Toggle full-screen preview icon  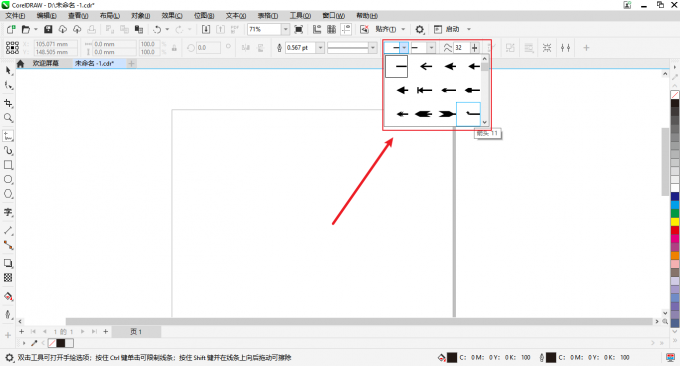click(x=299, y=29)
